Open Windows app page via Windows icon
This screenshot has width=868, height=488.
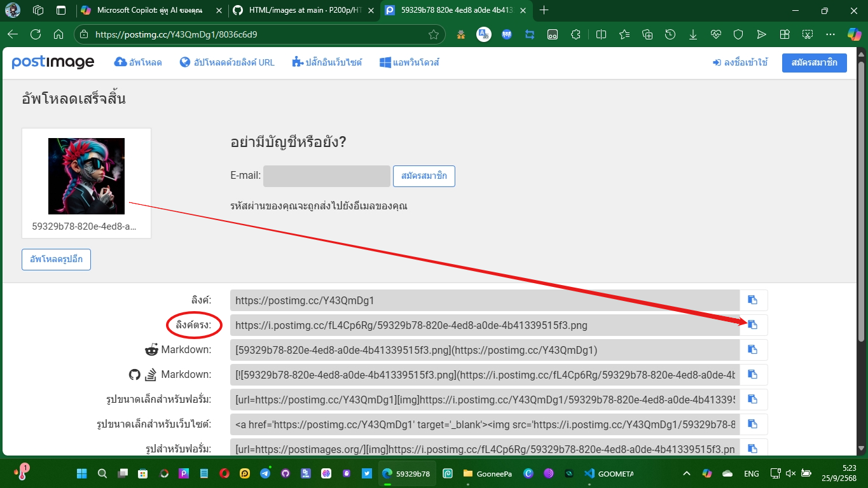point(384,62)
